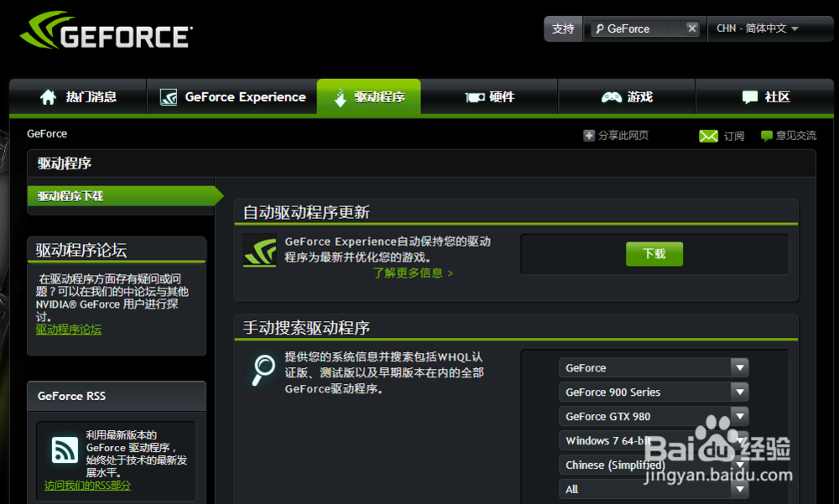Open the All driver type dropdown
This screenshot has height=504, width=839.
click(x=654, y=489)
